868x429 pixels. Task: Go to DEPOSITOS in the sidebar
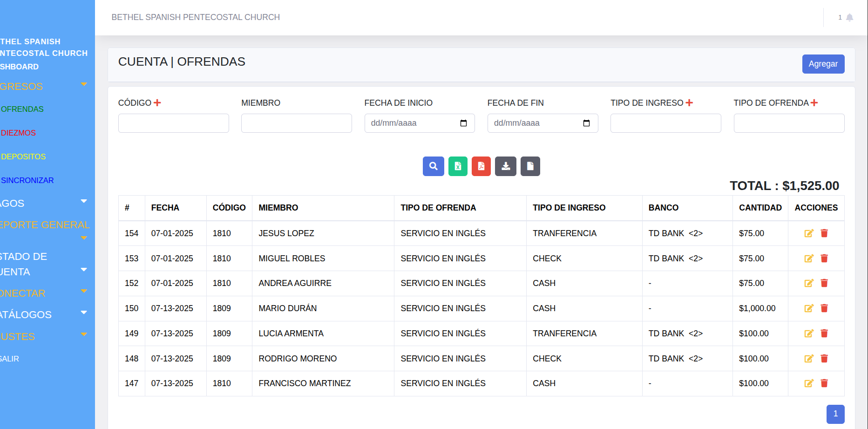23,157
